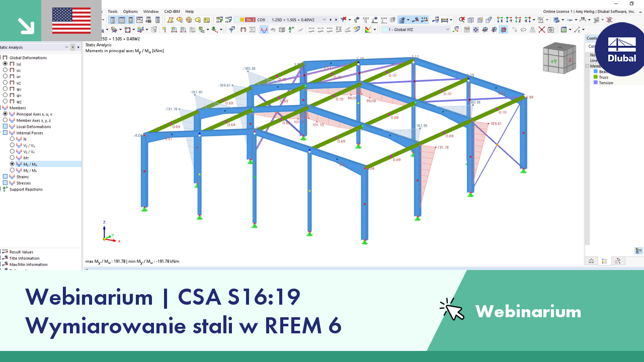Click the view orientation cube

[x=558, y=59]
